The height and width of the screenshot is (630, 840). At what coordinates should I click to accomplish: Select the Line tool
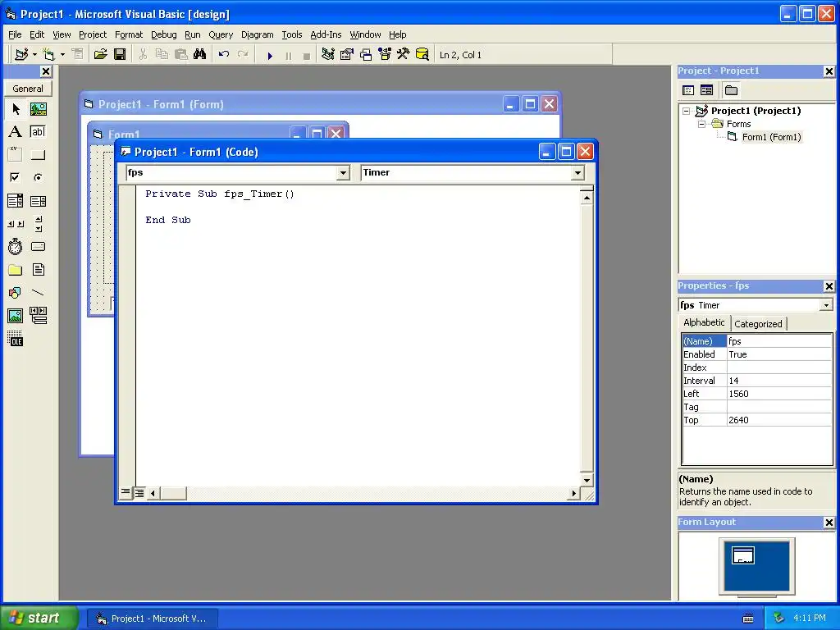tap(38, 293)
